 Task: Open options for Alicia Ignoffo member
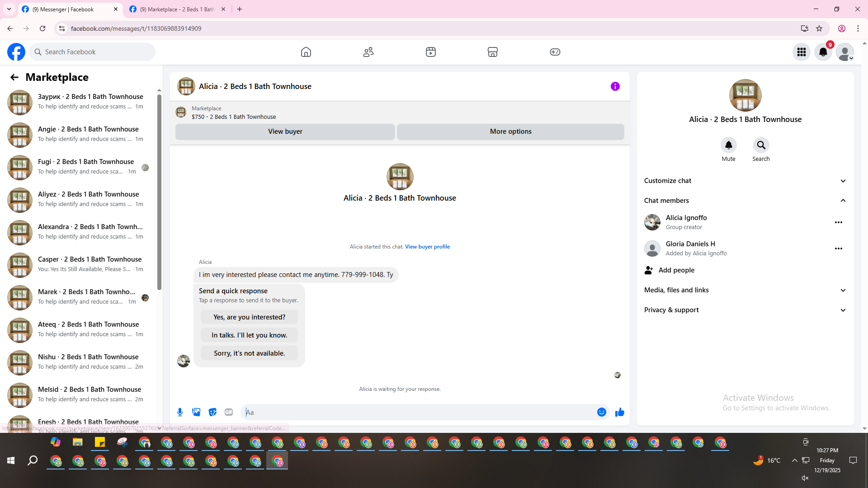[838, 222]
